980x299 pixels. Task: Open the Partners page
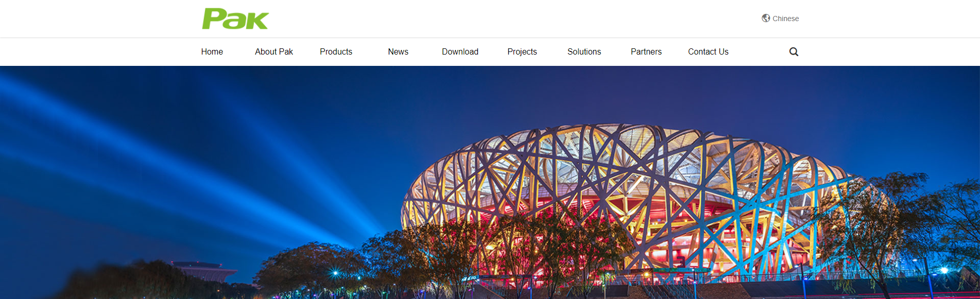tap(646, 51)
